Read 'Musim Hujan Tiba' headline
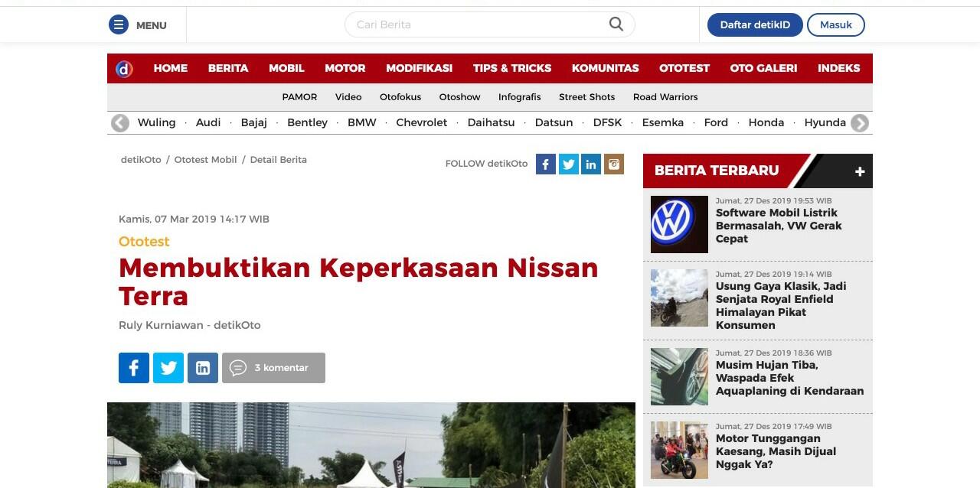Screen dimensions: 980x488 (789, 378)
